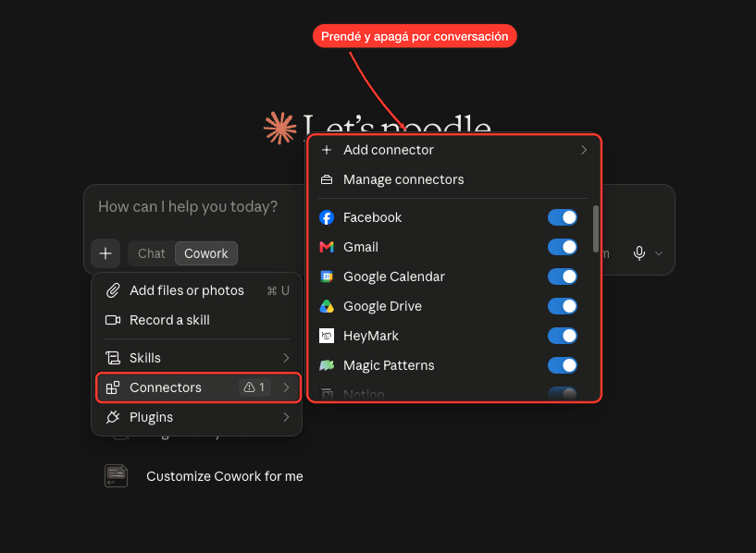Click the Plugins plug icon
The image size is (756, 553).
(113, 417)
